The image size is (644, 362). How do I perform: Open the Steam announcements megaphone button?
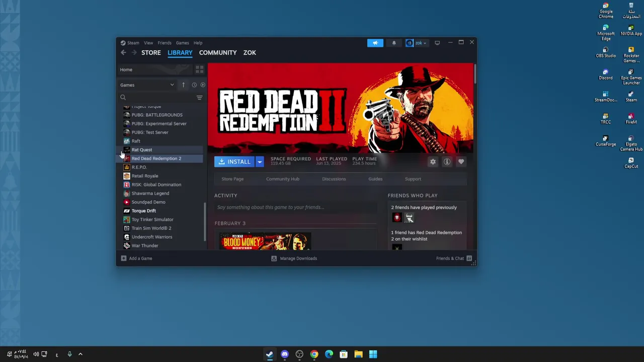375,43
